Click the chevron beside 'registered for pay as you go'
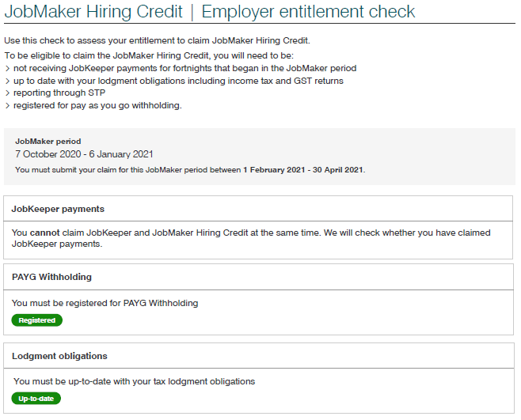This screenshot has width=521, height=420. 7,105
